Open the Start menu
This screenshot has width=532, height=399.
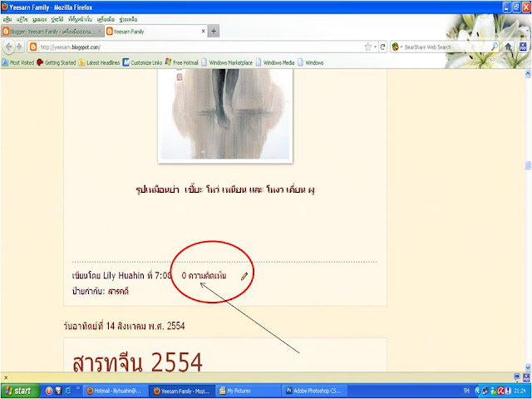[20, 391]
